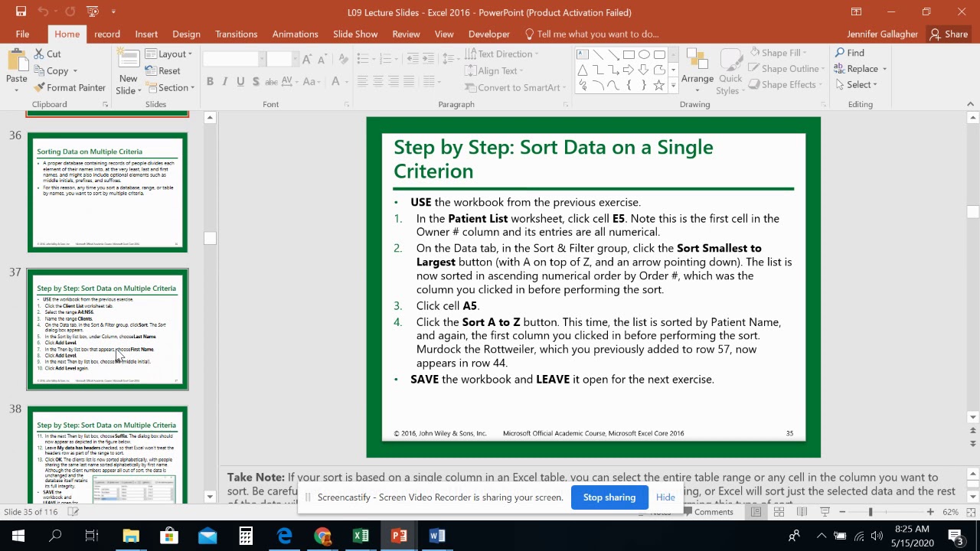Click the Save icon in Quick Access

tap(21, 11)
